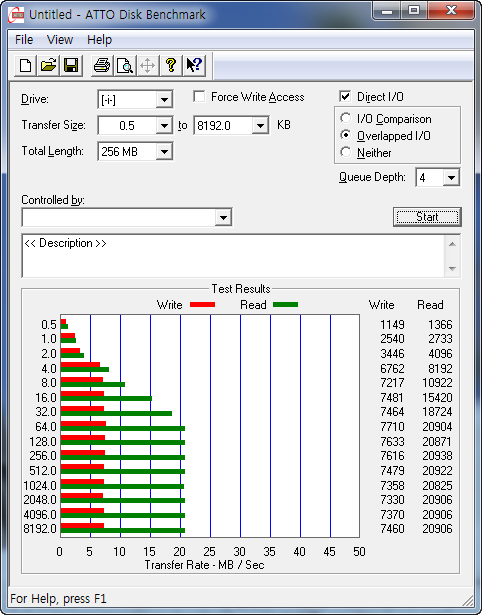
Task: Click the New file toolbar icon
Action: (x=25, y=65)
